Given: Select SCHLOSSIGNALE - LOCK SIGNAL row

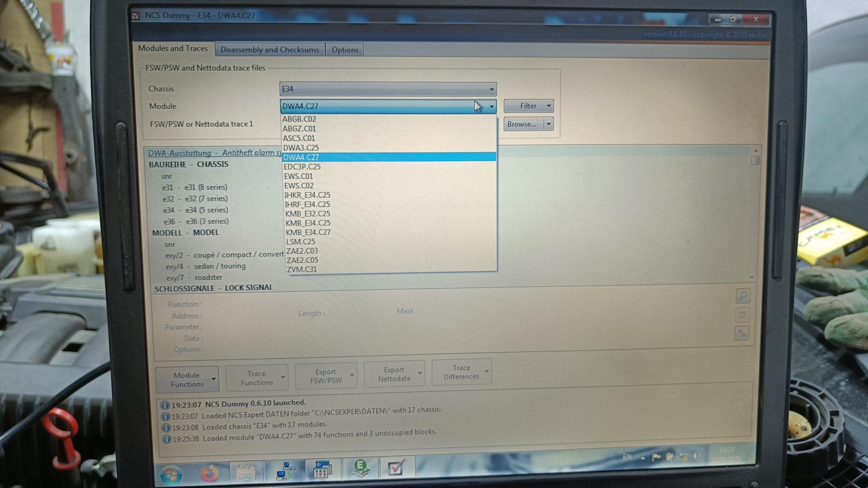Looking at the screenshot, I should pyautogui.click(x=214, y=288).
